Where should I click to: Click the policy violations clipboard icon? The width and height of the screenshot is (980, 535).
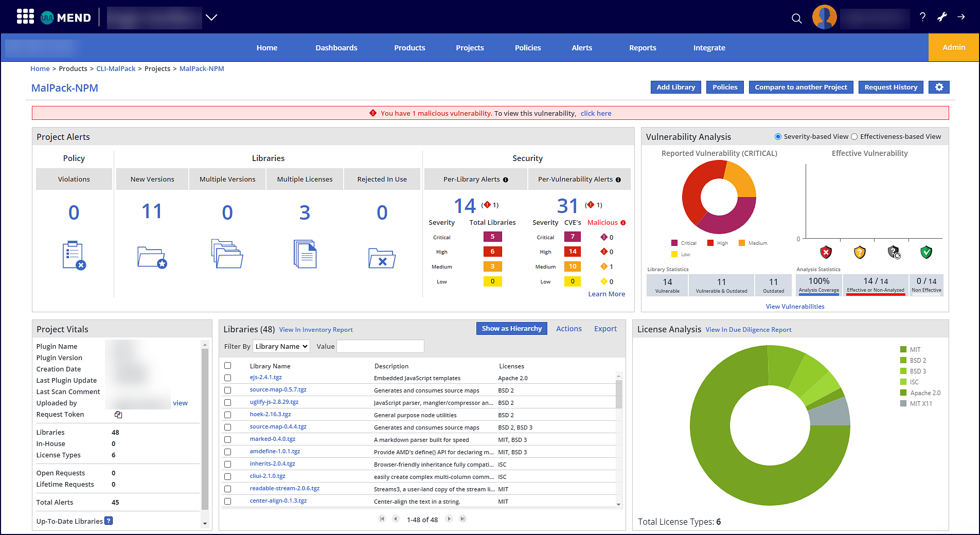74,255
